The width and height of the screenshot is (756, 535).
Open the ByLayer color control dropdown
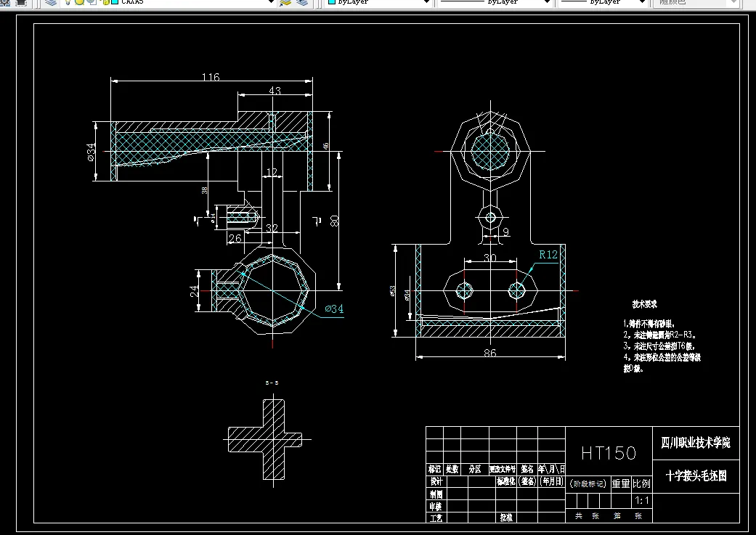click(x=427, y=2)
